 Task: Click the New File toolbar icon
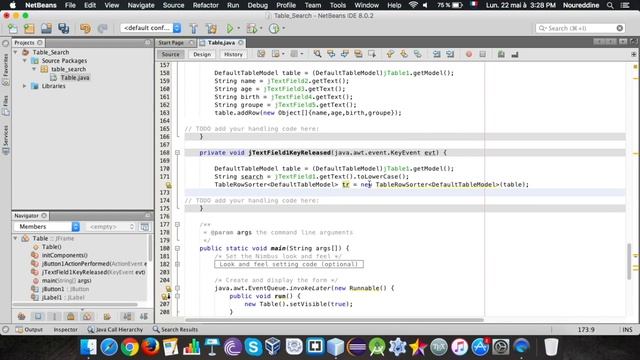13,28
